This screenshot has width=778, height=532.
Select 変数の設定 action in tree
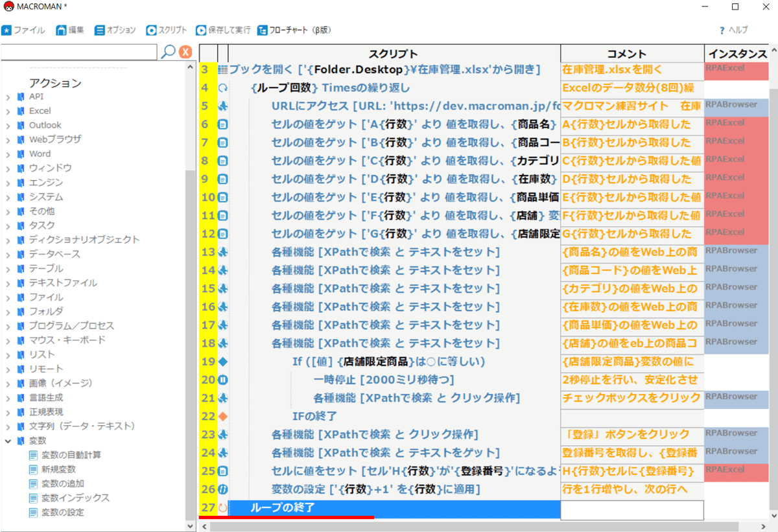tap(63, 512)
